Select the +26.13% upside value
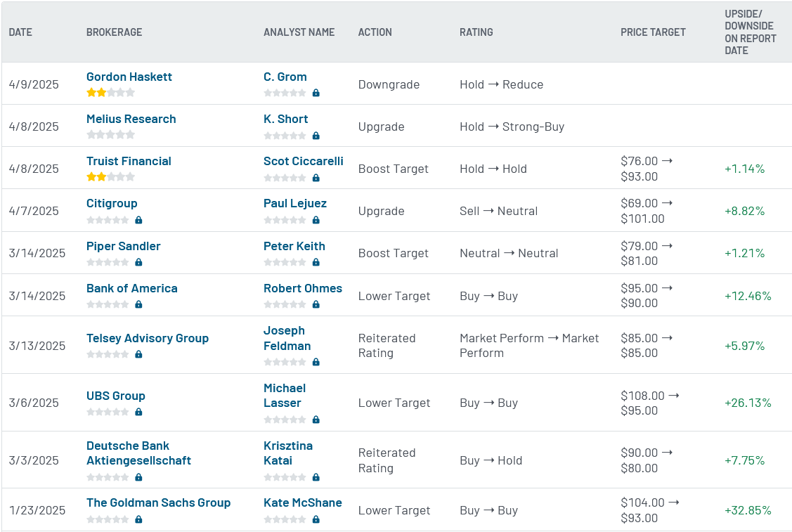The image size is (792, 532). (x=748, y=403)
